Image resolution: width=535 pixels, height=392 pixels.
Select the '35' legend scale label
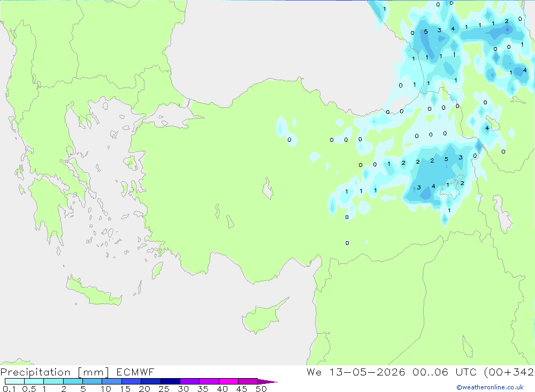point(203,389)
